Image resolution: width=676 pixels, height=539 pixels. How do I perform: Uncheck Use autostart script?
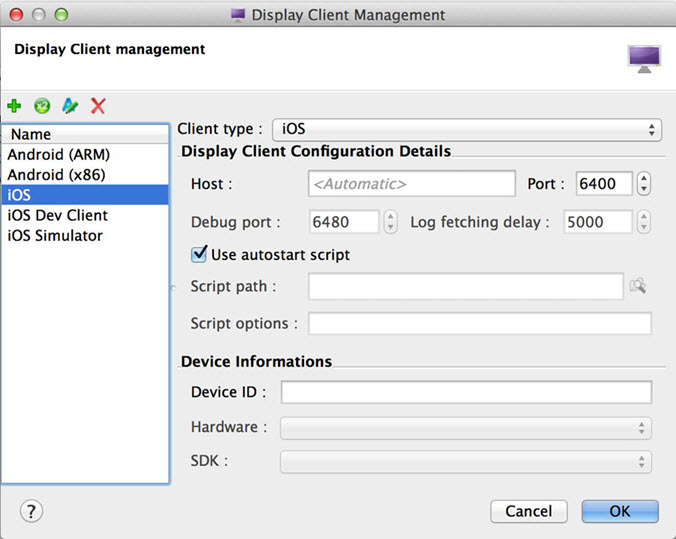[x=199, y=254]
